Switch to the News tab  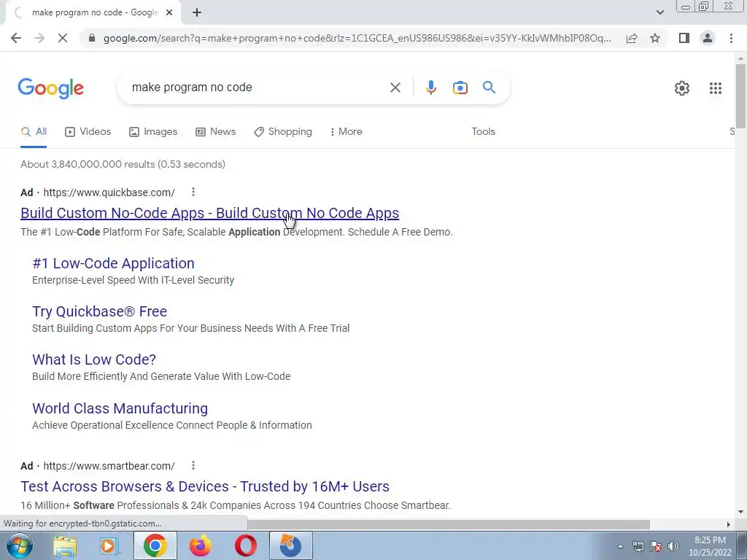click(216, 132)
